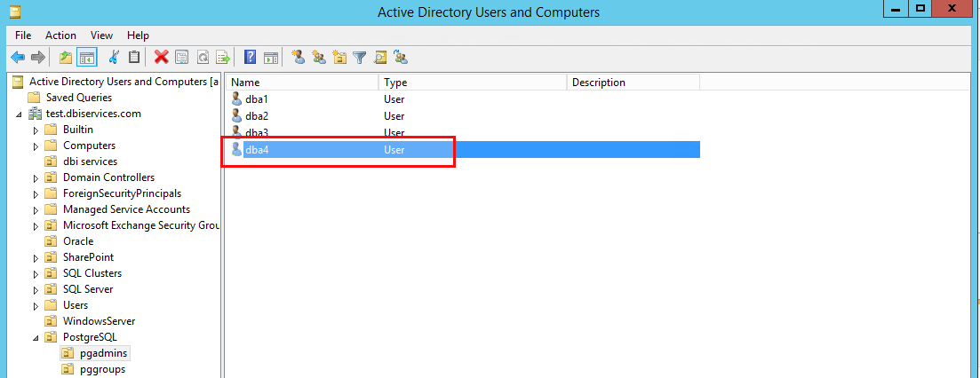The image size is (980, 378).
Task: Toggle the Show/Hide Console Tree icon
Action: (x=86, y=58)
